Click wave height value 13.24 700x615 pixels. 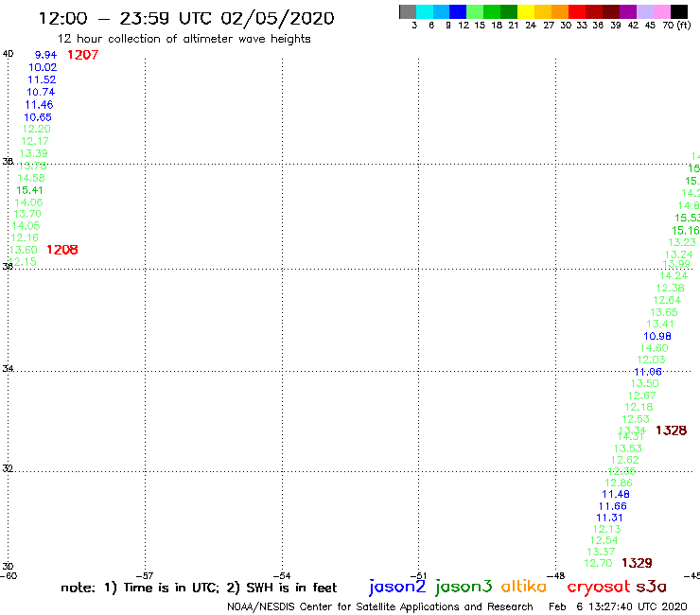pos(679,255)
